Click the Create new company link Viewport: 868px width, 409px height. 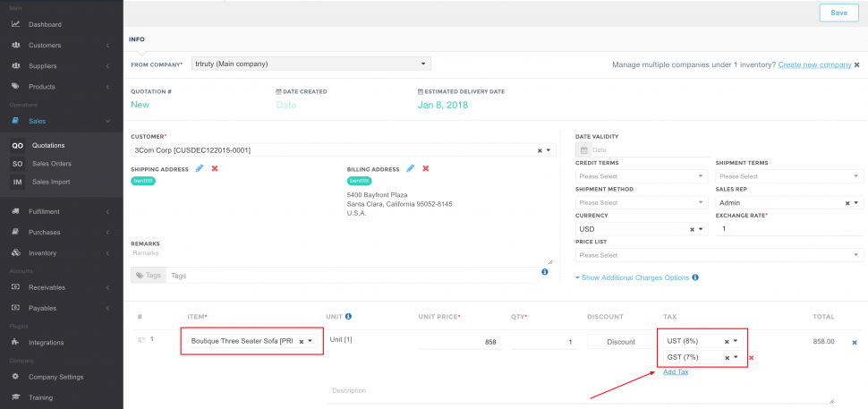point(814,64)
